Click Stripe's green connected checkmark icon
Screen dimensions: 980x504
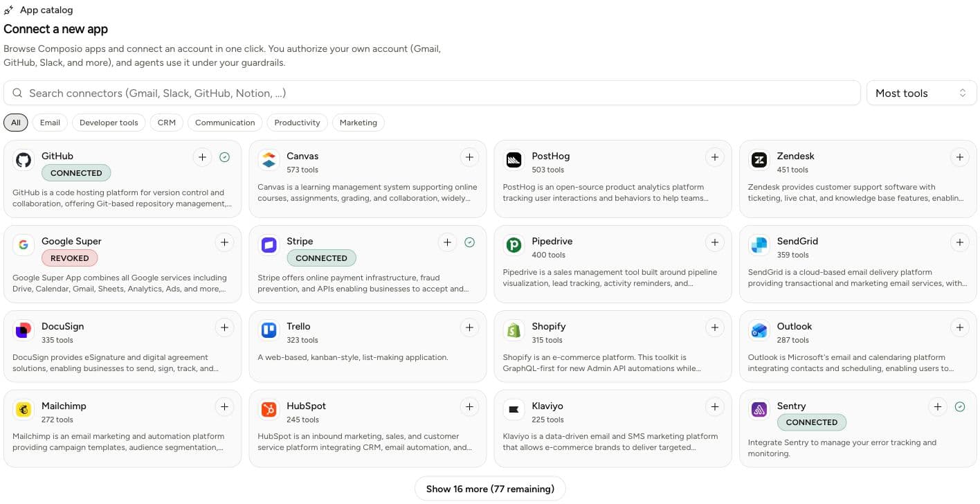(469, 242)
